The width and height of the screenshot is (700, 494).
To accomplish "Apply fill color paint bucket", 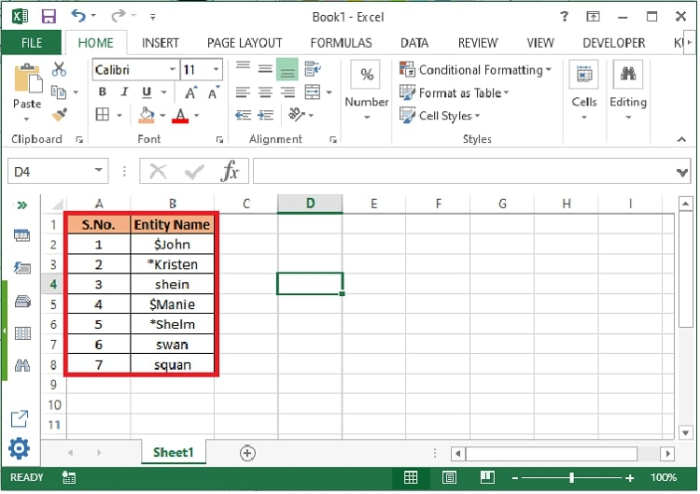I will [146, 115].
